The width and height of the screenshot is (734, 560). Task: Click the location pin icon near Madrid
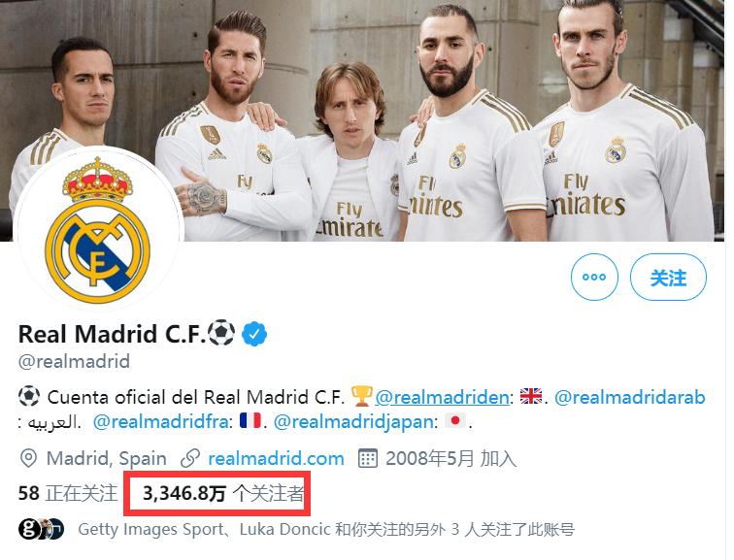tap(28, 458)
